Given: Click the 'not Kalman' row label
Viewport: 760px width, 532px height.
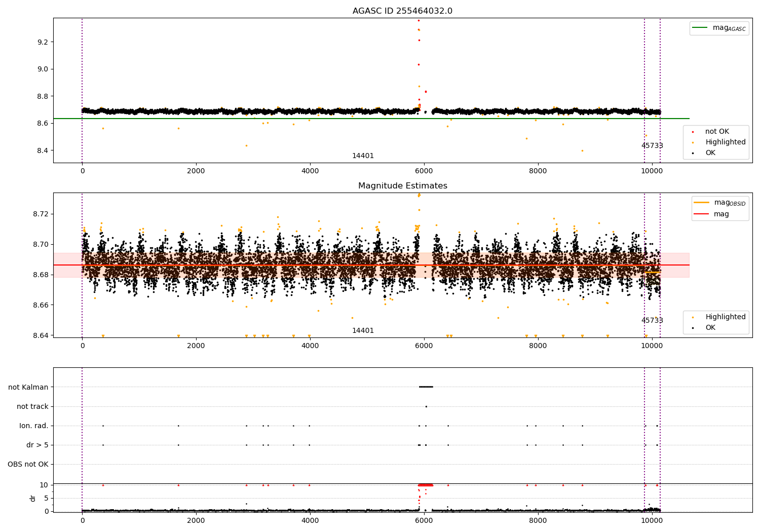Looking at the screenshot, I should coord(28,387).
